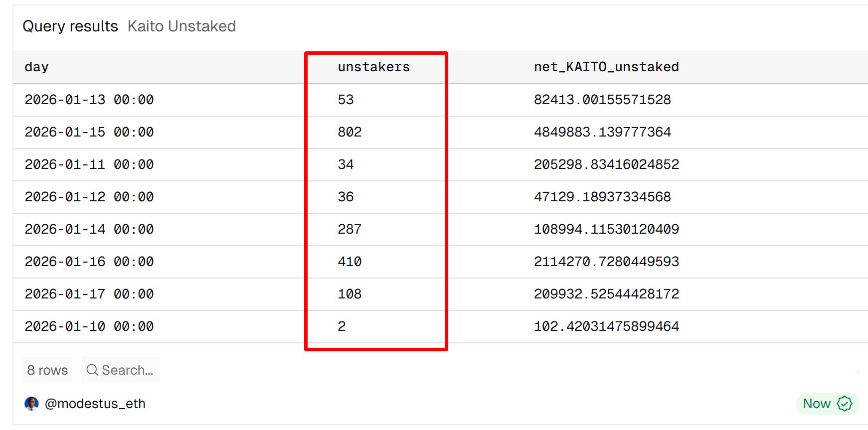Select the 2026-01-15 00:00 day cell
Image resolution: width=868 pixels, height=430 pixels.
tap(89, 132)
